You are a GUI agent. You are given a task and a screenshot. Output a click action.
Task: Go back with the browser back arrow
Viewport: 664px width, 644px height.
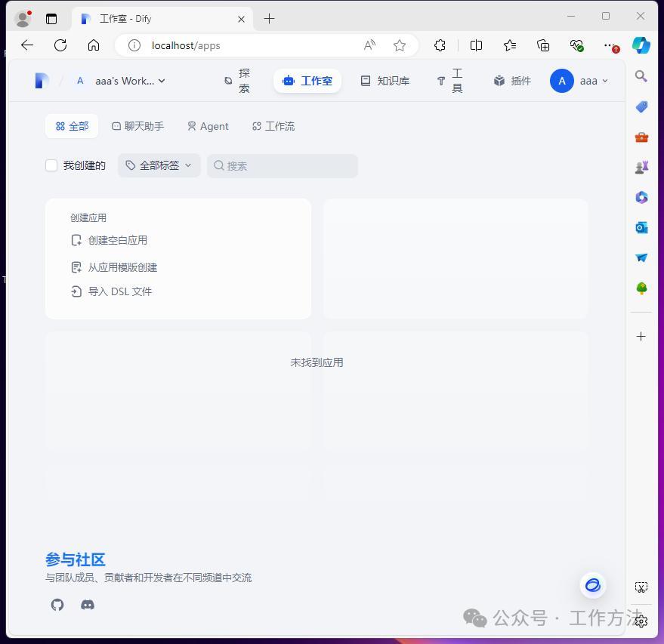point(27,45)
